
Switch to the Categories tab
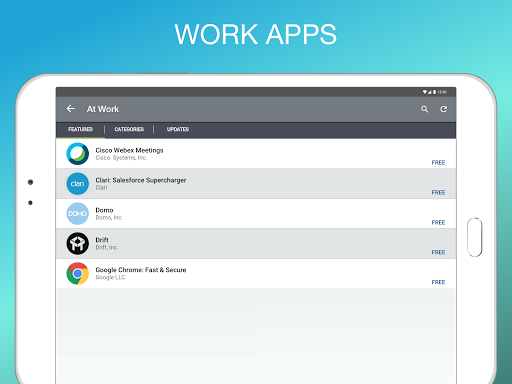(129, 129)
